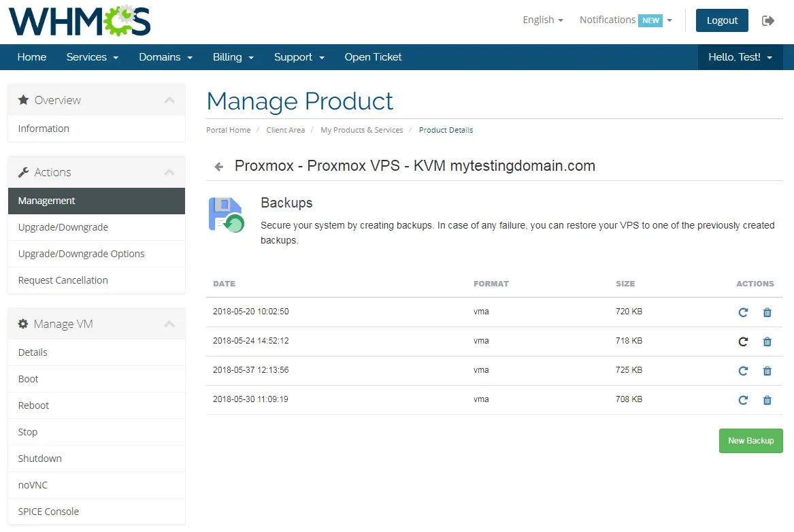Go to Home in navbar

coord(32,57)
